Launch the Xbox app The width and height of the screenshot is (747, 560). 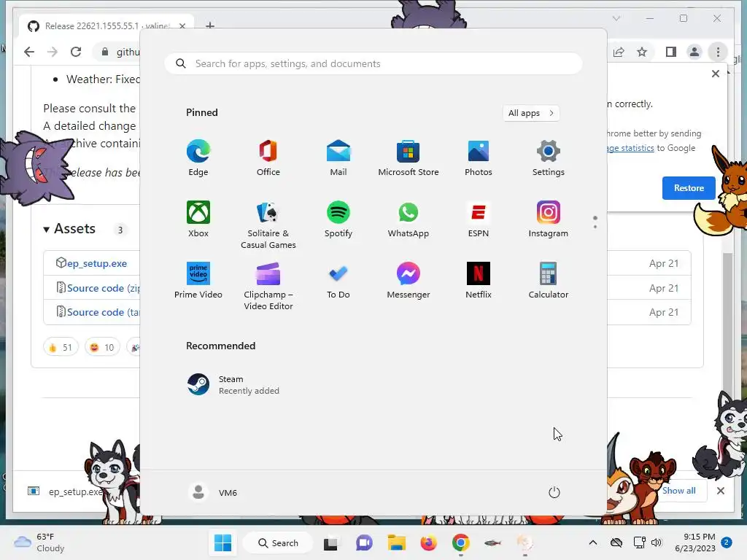tap(198, 219)
